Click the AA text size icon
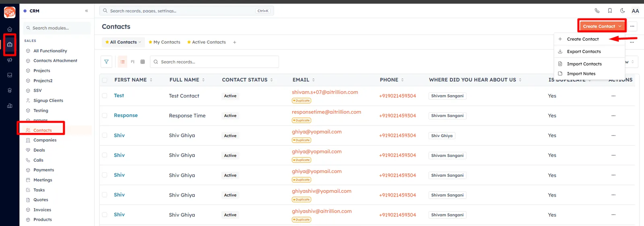Viewport: 644px width, 226px height. [x=635, y=11]
